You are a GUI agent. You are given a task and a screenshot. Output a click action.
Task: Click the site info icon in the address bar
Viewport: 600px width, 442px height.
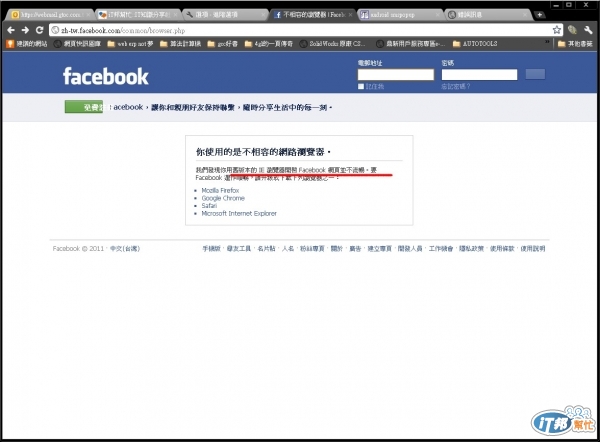55,30
